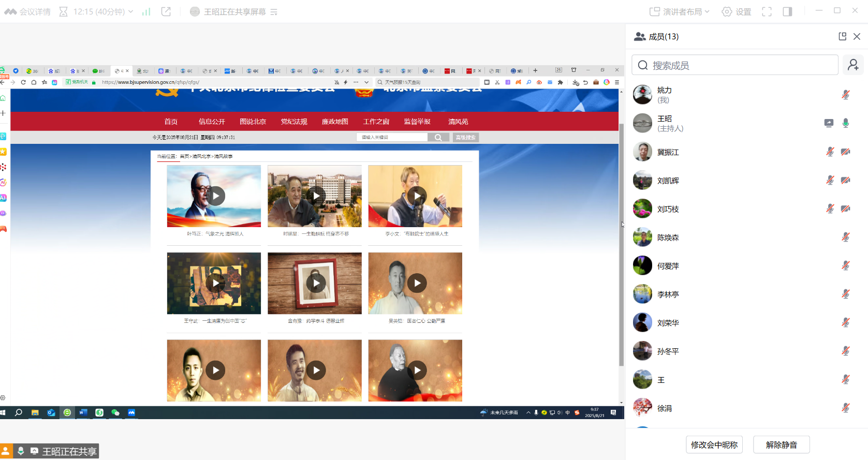Open the 会议详情 meeting details

coord(28,11)
